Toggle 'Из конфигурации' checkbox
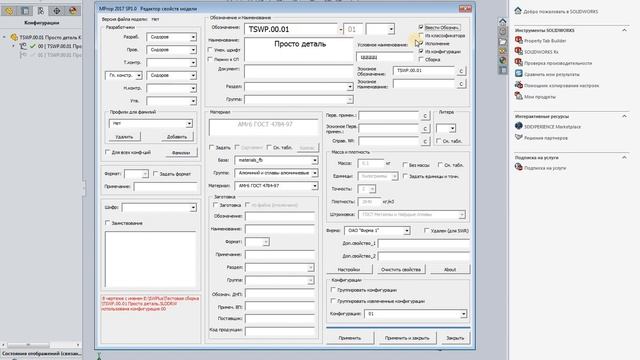Screen dimensions: 640x360 [x=421, y=51]
